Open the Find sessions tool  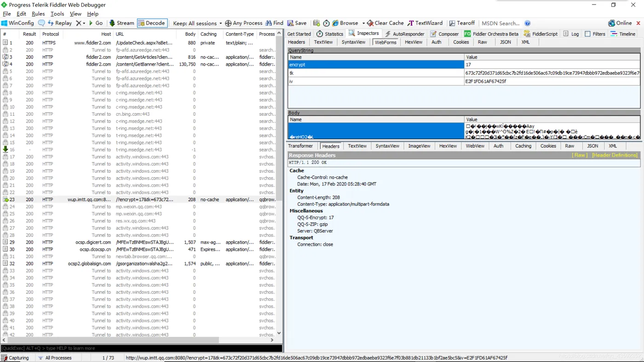[274, 23]
